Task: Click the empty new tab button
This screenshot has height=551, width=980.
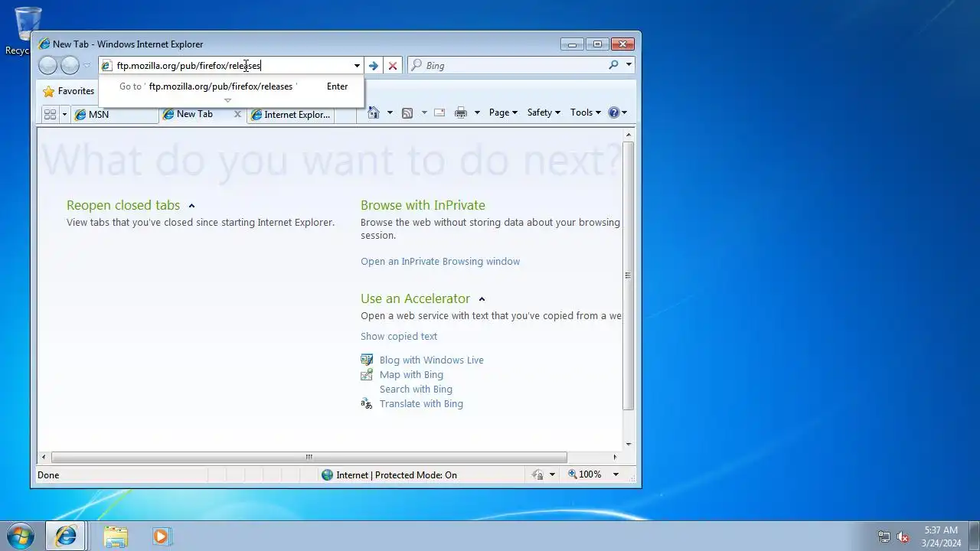Action: point(345,115)
